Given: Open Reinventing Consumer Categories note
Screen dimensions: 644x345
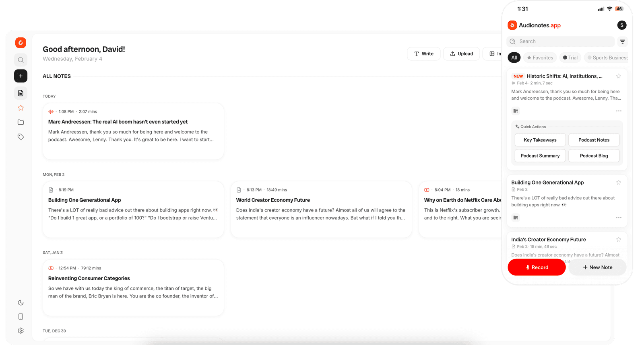Looking at the screenshot, I should point(133,287).
